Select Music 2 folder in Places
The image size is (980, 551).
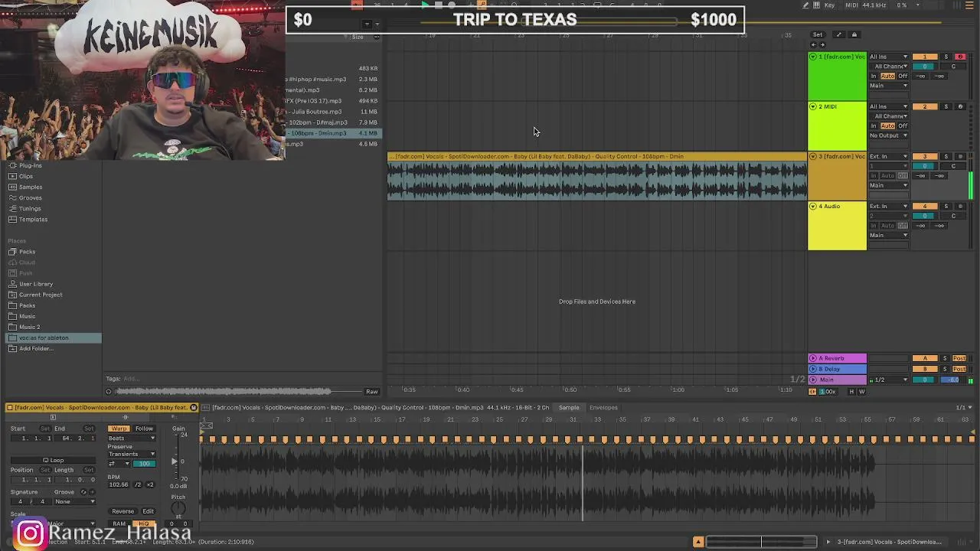coord(29,327)
